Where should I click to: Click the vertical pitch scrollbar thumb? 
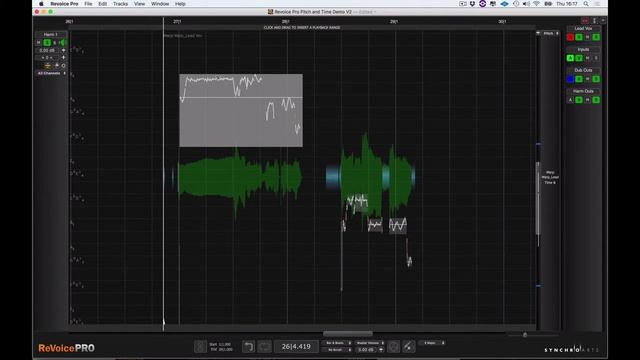538,199
